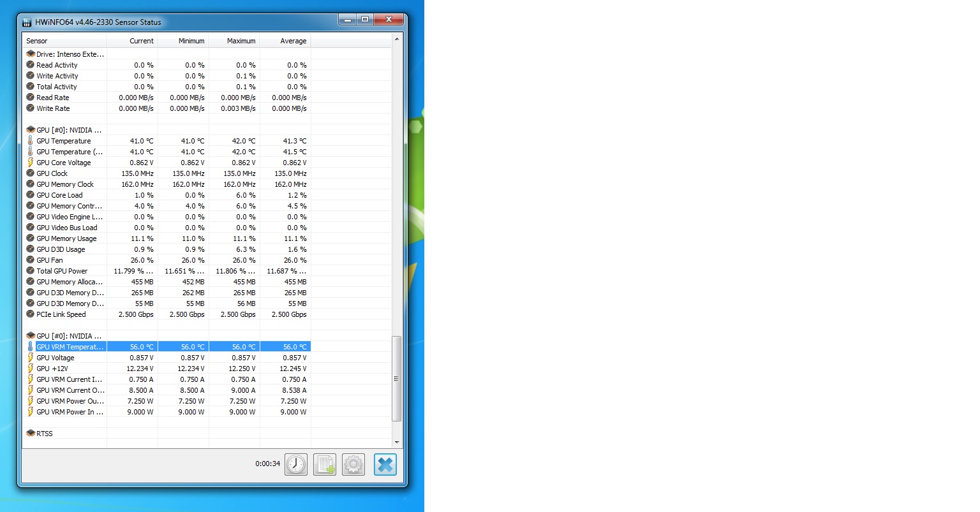
Task: Click the scrollbar up arrow
Action: pos(397,39)
